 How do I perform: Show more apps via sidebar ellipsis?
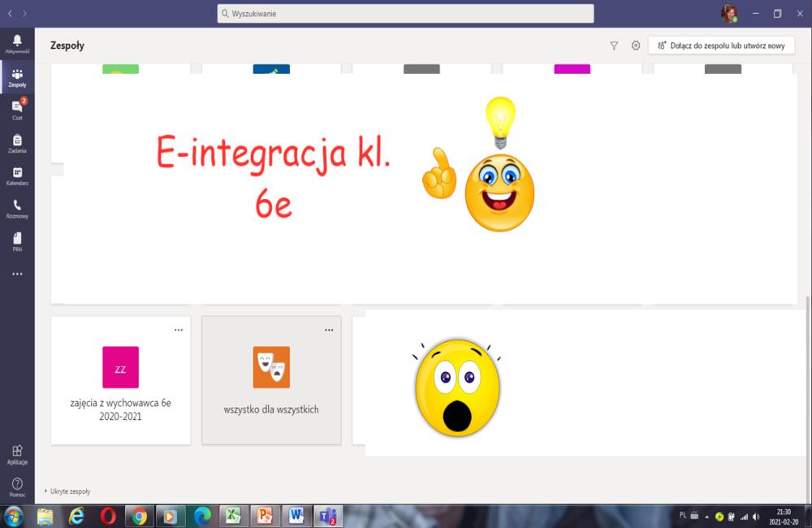click(x=17, y=274)
